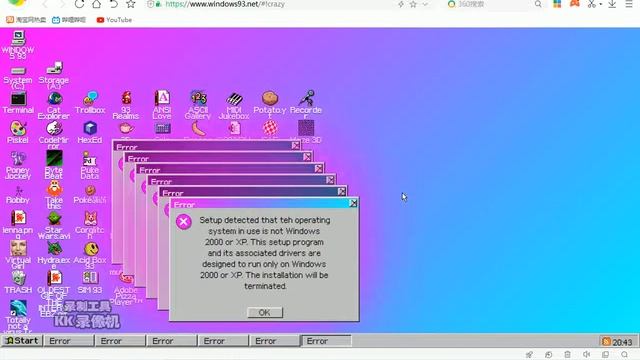Click OK in the Error dialog
The width and height of the screenshot is (640, 360).
pyautogui.click(x=264, y=312)
